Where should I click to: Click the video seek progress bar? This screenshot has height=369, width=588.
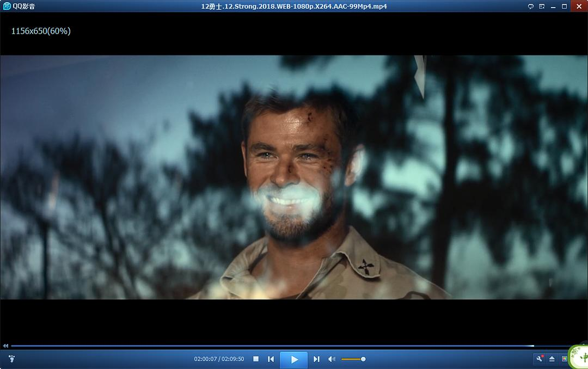click(x=272, y=346)
